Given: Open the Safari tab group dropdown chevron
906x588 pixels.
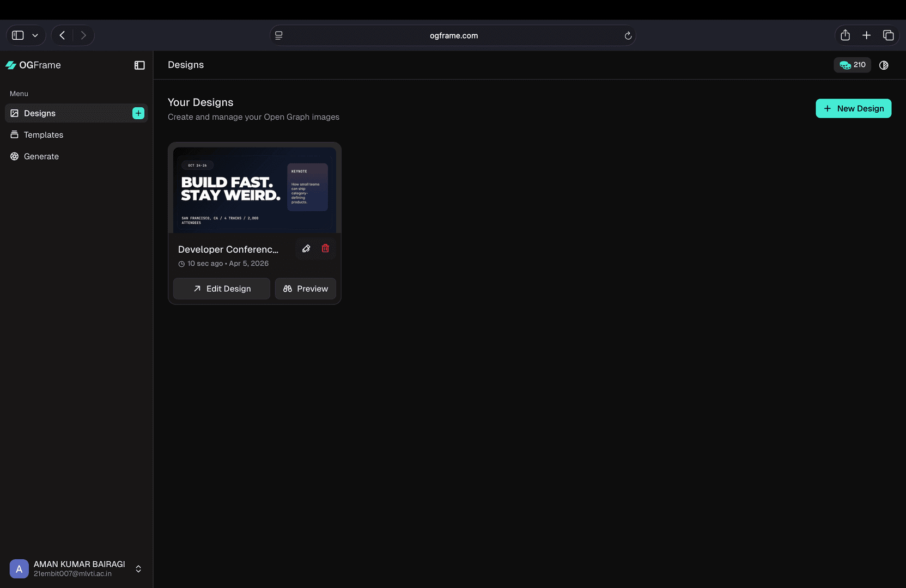Looking at the screenshot, I should [x=35, y=35].
